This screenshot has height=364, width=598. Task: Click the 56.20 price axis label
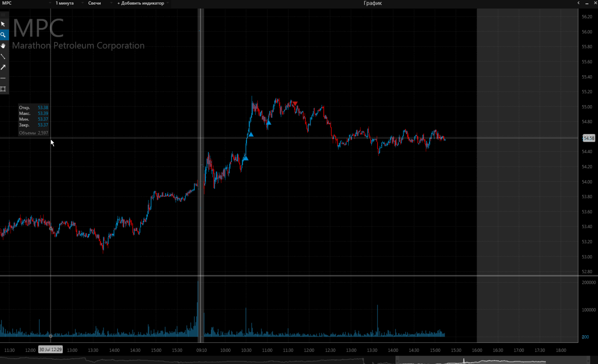click(x=587, y=17)
